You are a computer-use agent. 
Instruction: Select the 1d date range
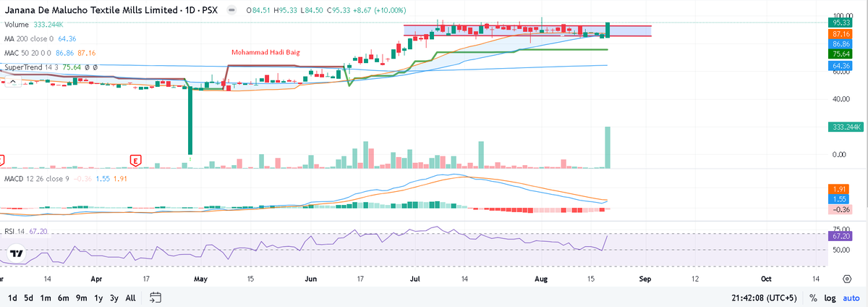[x=13, y=298]
